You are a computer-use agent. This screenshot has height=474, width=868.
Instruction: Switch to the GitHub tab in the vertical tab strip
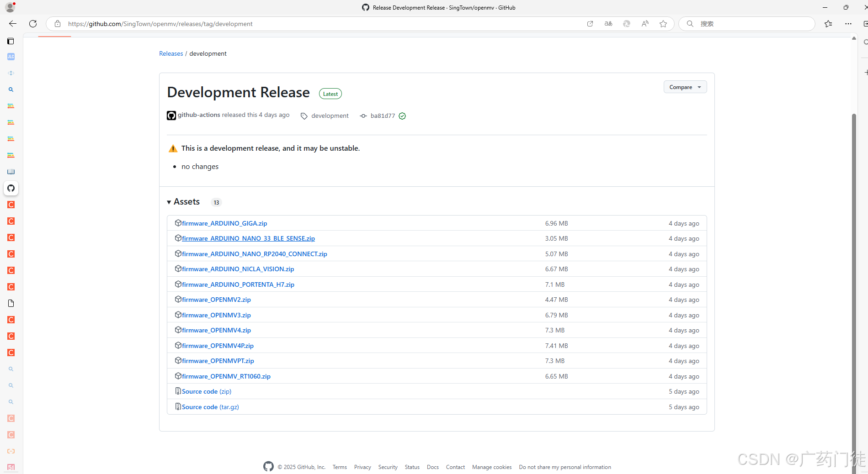point(11,188)
